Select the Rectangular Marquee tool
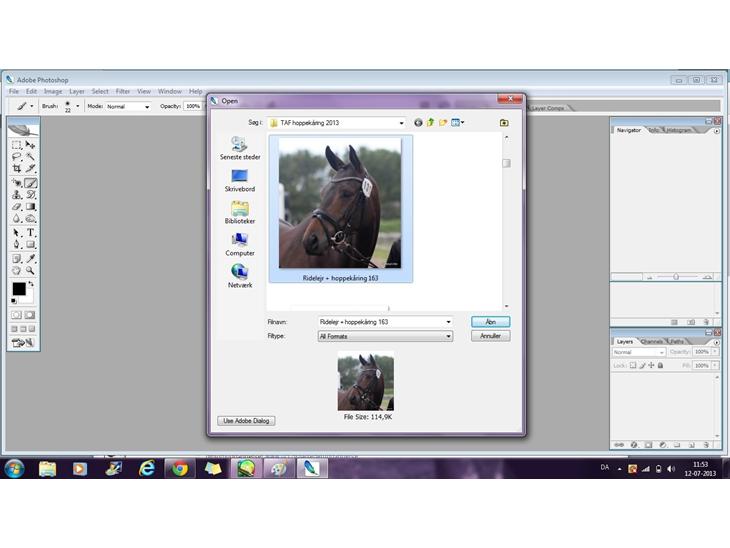730x548 pixels. [x=17, y=145]
